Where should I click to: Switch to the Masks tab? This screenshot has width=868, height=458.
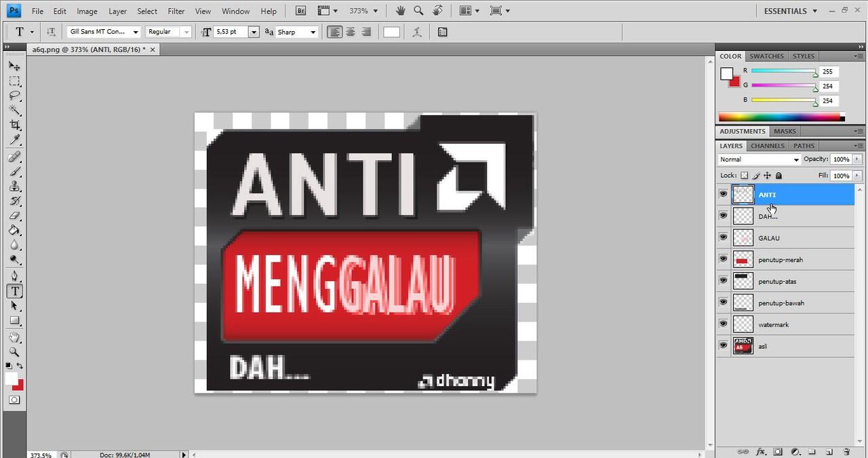point(785,132)
